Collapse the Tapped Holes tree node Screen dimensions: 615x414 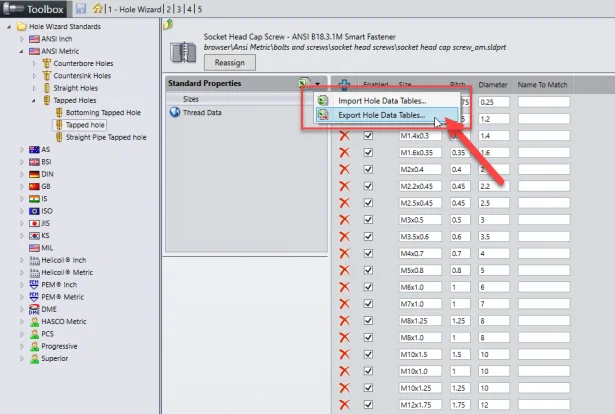34,100
